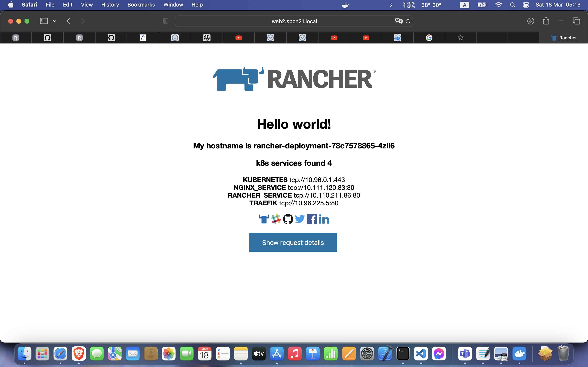This screenshot has width=588, height=367.
Task: Open the GitHub icon link below services
Action: [288, 219]
